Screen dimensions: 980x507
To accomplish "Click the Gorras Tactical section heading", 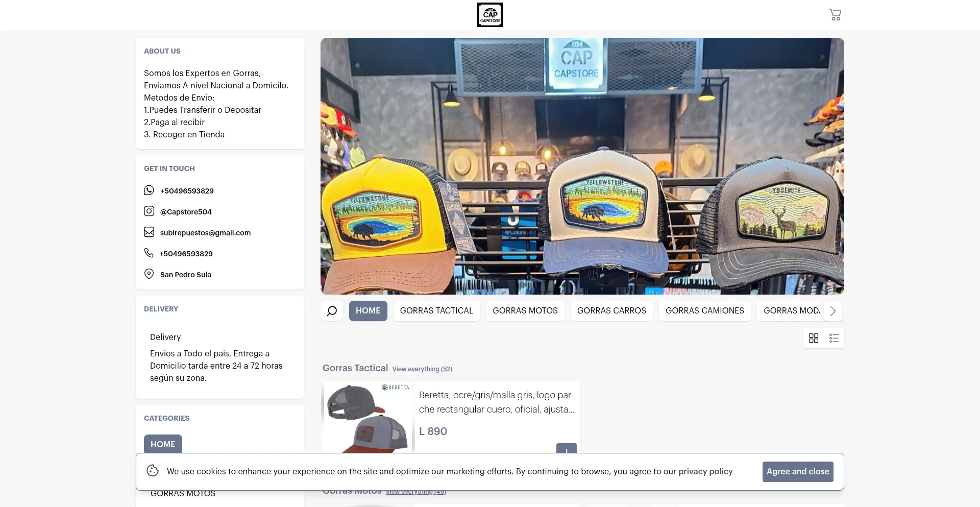I will [x=355, y=368].
